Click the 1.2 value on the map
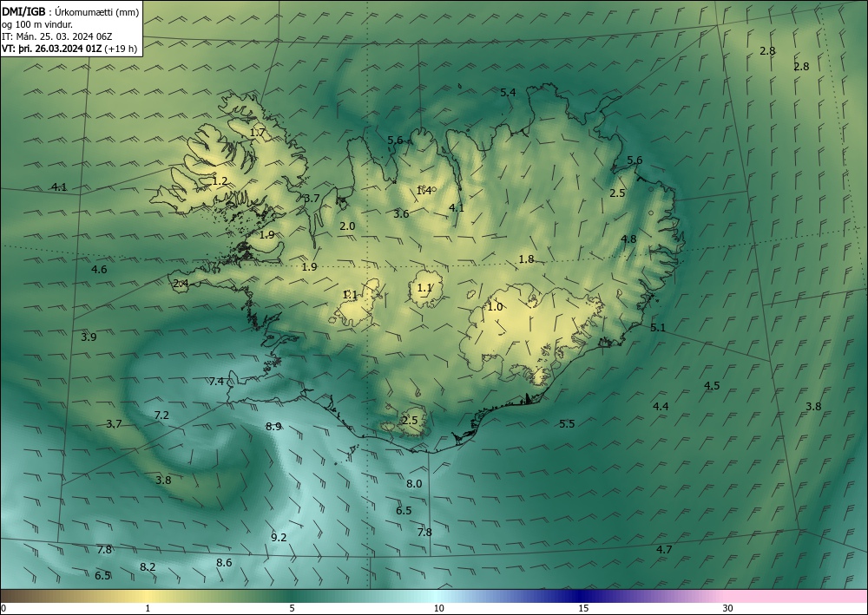This screenshot has height=615, width=868. tap(220, 180)
